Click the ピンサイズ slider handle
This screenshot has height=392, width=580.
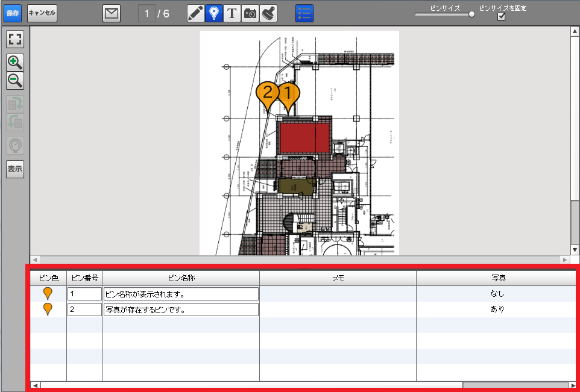(x=471, y=14)
